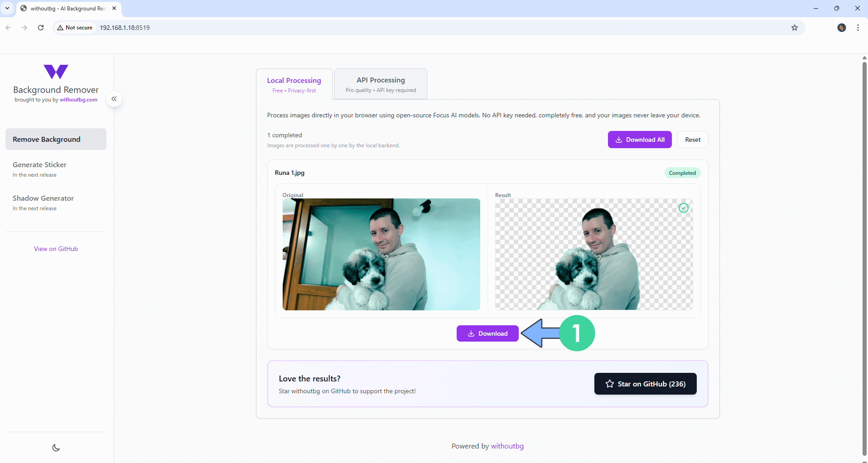Click the original image thumbnail
This screenshot has width=868, height=463.
(381, 254)
